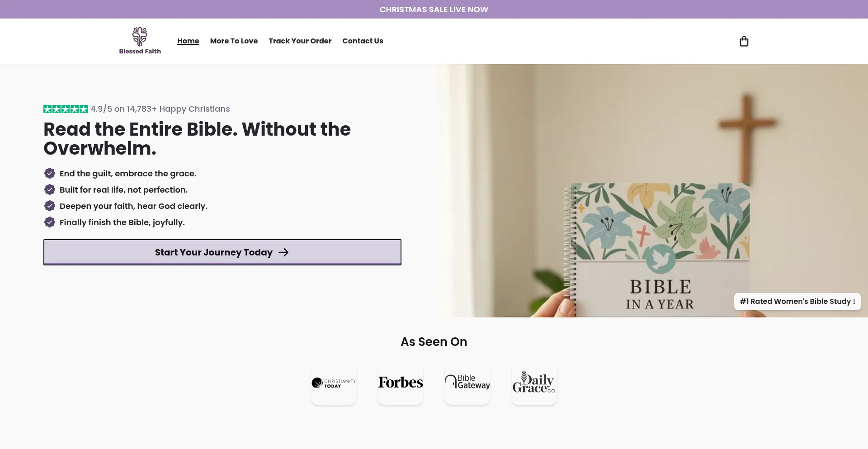Click the Bible Gateway logo
Screen dimensions: 868x449
click(467, 383)
